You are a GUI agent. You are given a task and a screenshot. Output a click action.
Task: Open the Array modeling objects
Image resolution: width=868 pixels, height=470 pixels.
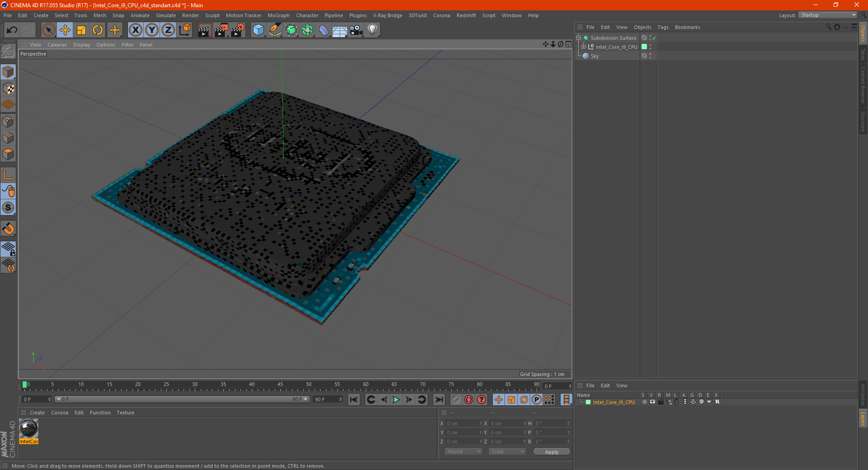click(x=307, y=30)
